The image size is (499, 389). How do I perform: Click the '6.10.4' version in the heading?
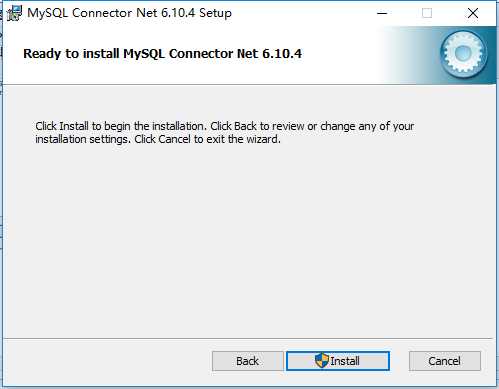pos(282,54)
